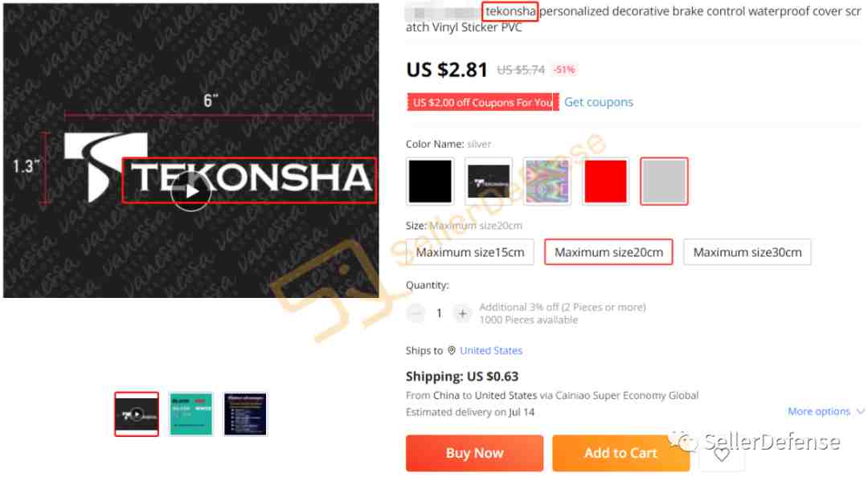Viewport: 868px width, 477px height.
Task: Click the Add to Cart button
Action: tap(620, 453)
